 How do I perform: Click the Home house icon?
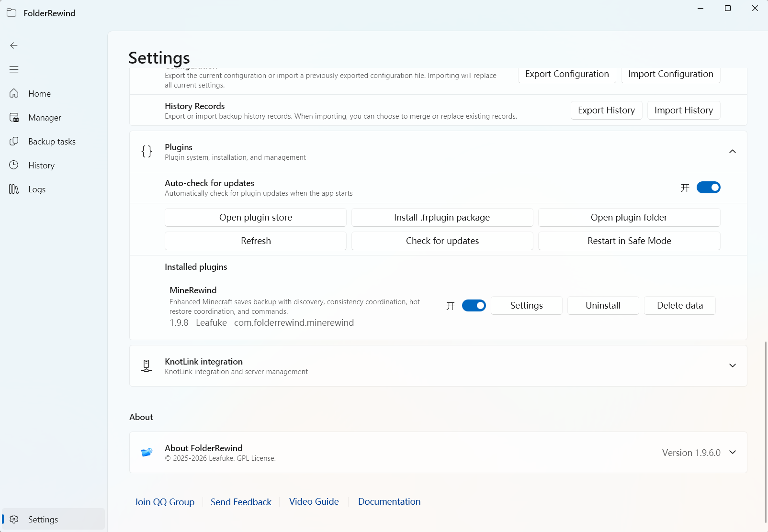point(14,93)
